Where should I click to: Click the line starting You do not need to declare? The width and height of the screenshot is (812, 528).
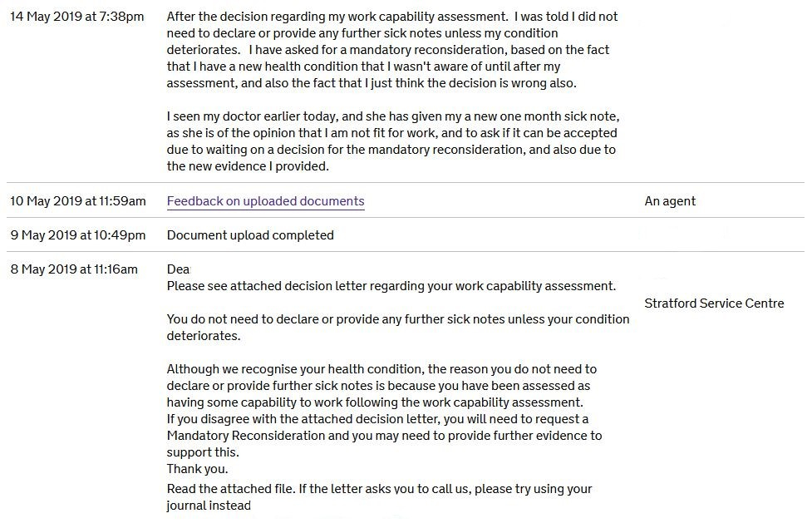point(397,319)
